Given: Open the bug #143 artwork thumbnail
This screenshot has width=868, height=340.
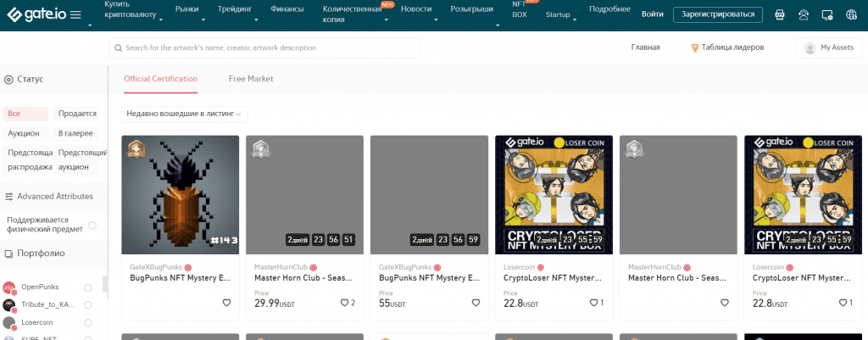Looking at the screenshot, I should tap(181, 195).
